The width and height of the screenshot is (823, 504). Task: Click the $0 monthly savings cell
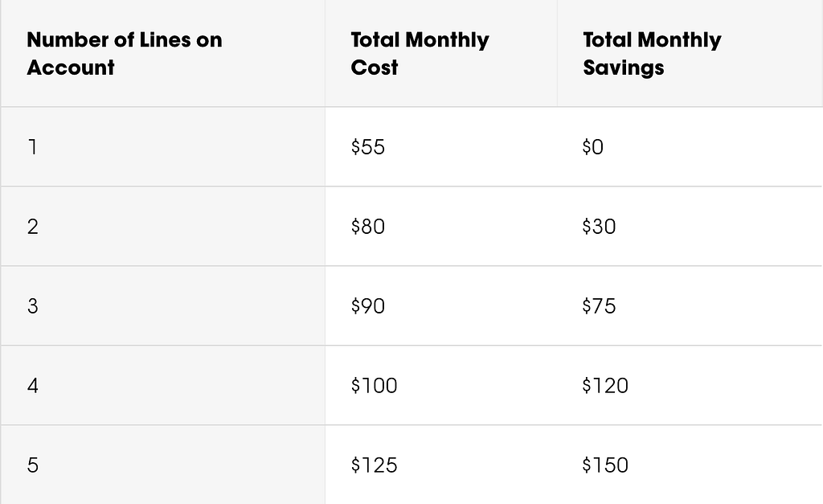point(690,146)
